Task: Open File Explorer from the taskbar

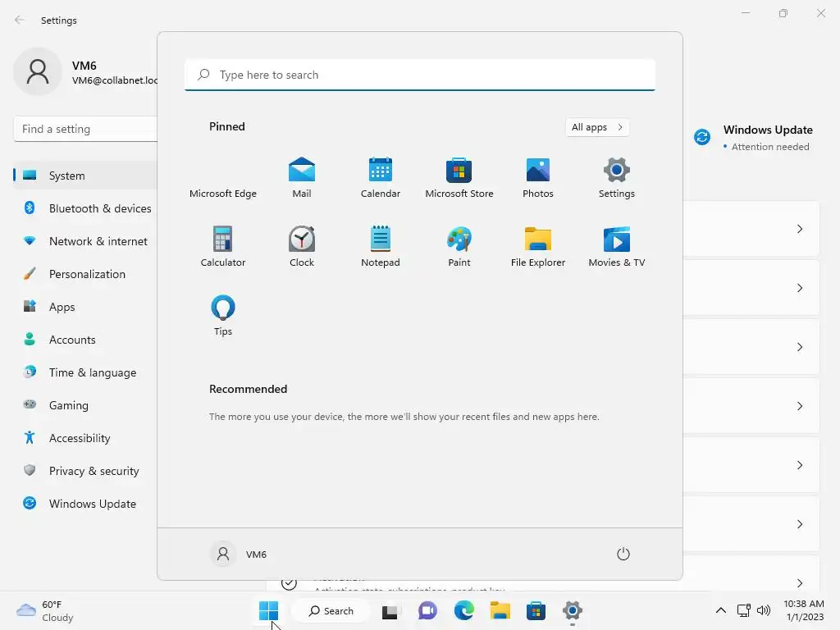Action: coord(500,610)
